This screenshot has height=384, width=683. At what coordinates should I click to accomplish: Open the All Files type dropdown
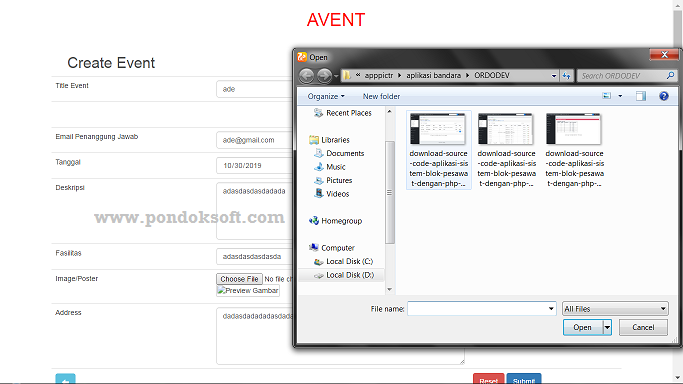(615, 309)
